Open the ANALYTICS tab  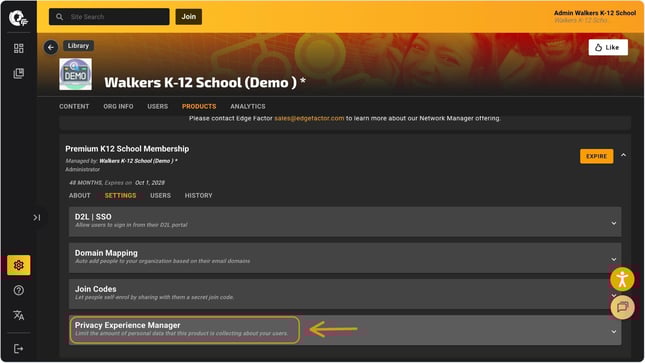(248, 107)
